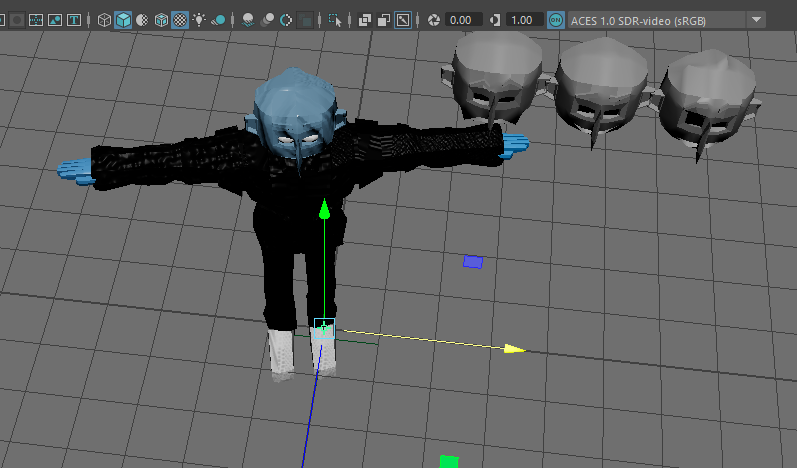Switch viewport to Wireframe display
797x468 pixels.
click(x=104, y=20)
